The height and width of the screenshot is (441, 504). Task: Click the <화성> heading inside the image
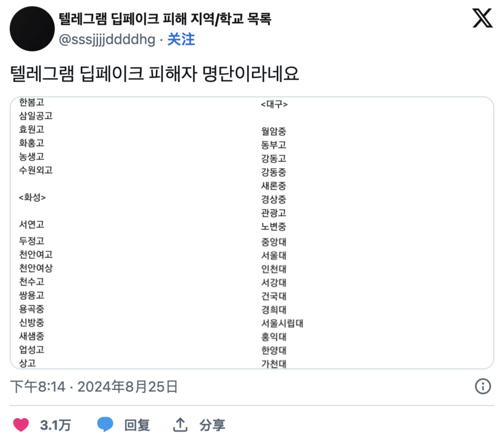click(32, 197)
